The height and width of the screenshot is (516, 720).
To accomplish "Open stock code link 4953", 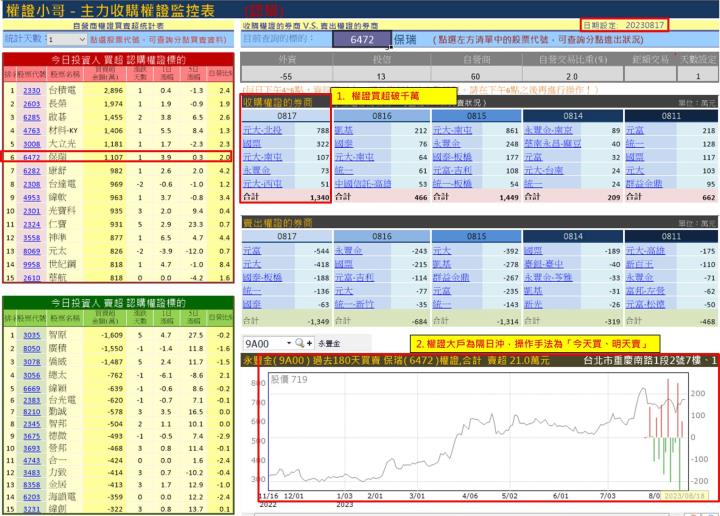I will (x=32, y=197).
